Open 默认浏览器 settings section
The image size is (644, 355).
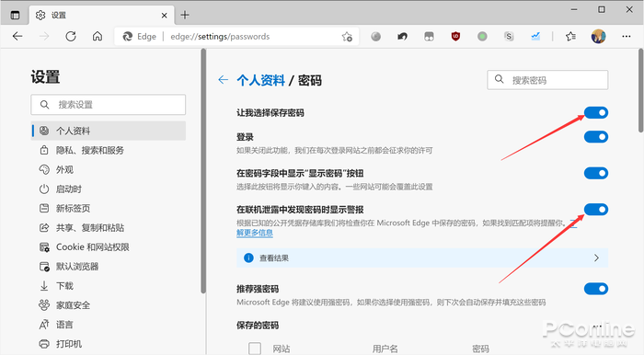coord(69,267)
